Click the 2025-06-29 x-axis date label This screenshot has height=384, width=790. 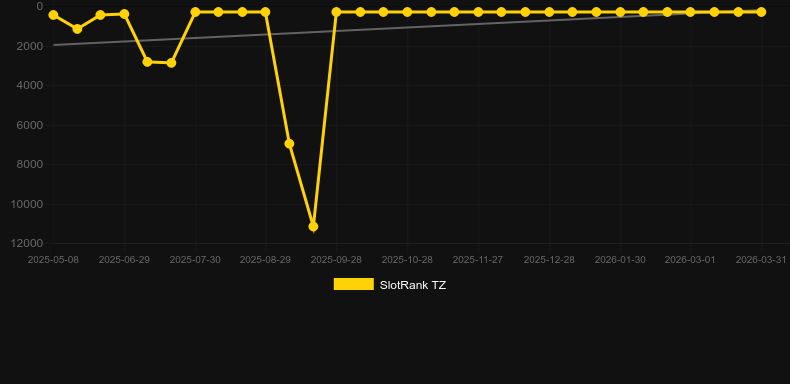pos(124,260)
